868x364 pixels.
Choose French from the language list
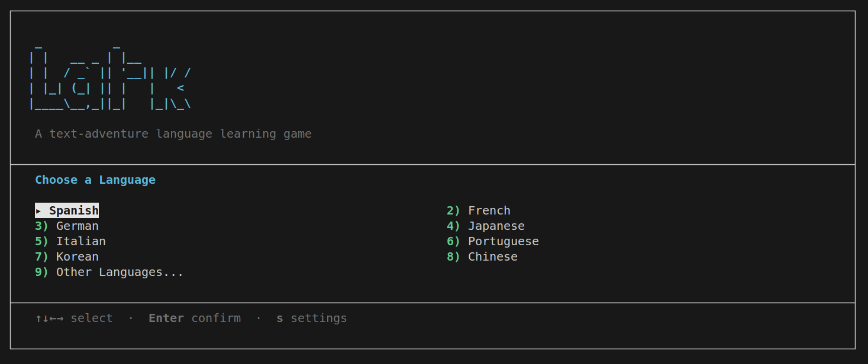pos(489,210)
